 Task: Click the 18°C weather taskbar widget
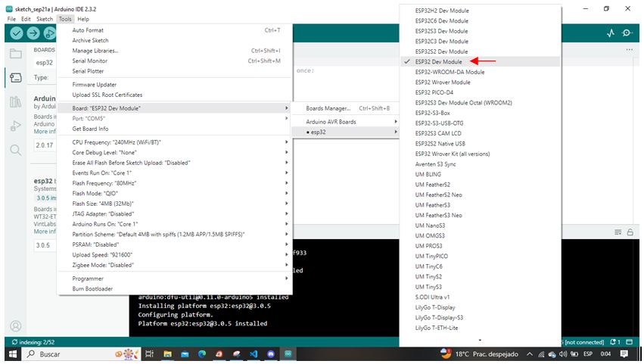[478, 353]
